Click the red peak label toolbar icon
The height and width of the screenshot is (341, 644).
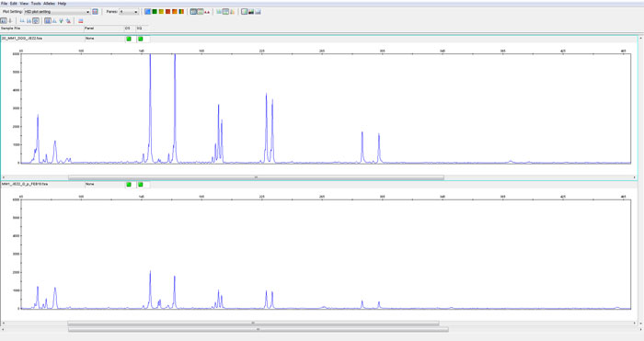point(207,12)
